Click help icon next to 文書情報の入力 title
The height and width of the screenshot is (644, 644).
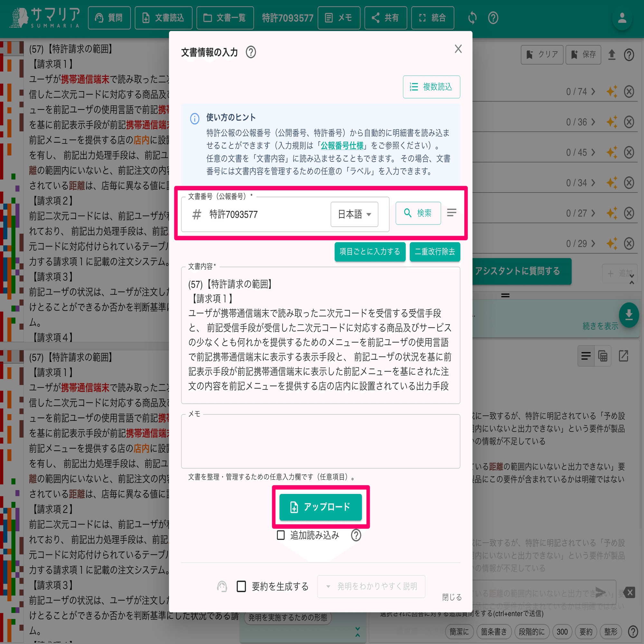(x=251, y=52)
